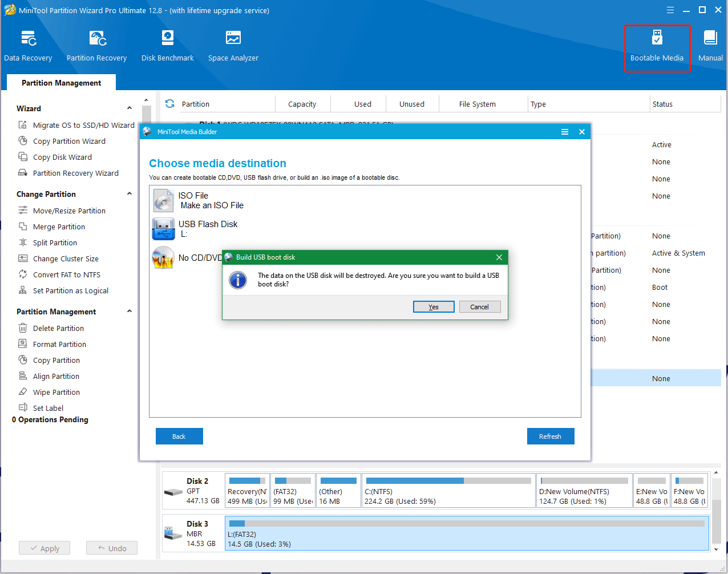Select Convert FAT to NTFS

coord(66,274)
